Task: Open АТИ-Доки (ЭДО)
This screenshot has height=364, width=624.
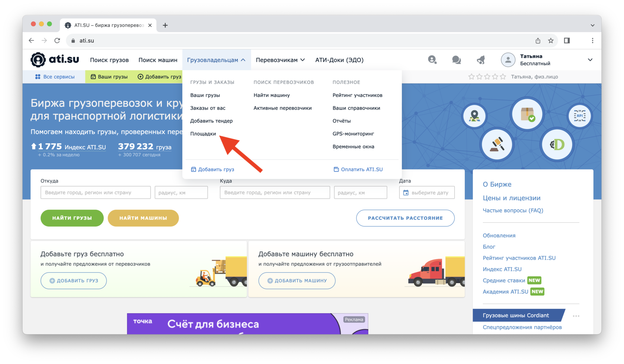Action: coord(339,60)
